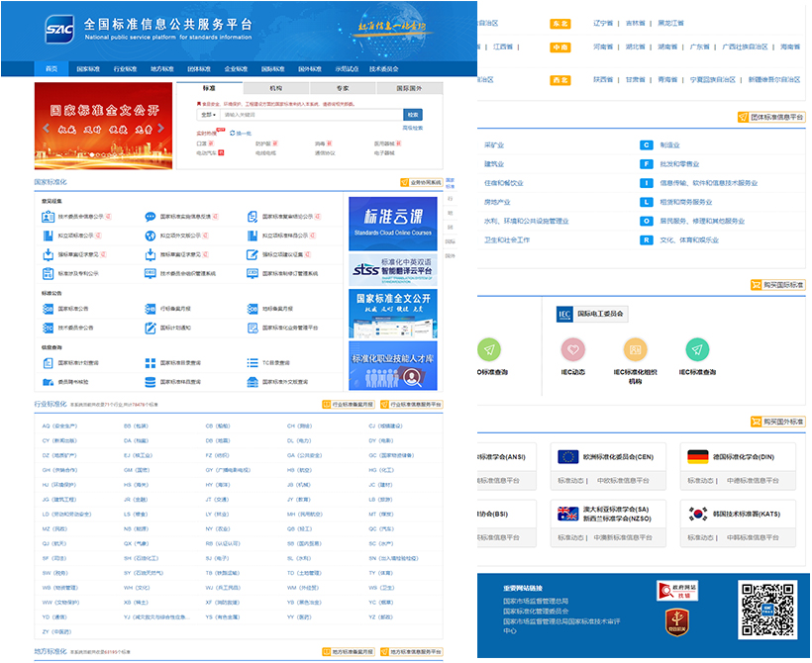
Task: Click the QR code in the footer
Action: pyautogui.click(x=767, y=610)
